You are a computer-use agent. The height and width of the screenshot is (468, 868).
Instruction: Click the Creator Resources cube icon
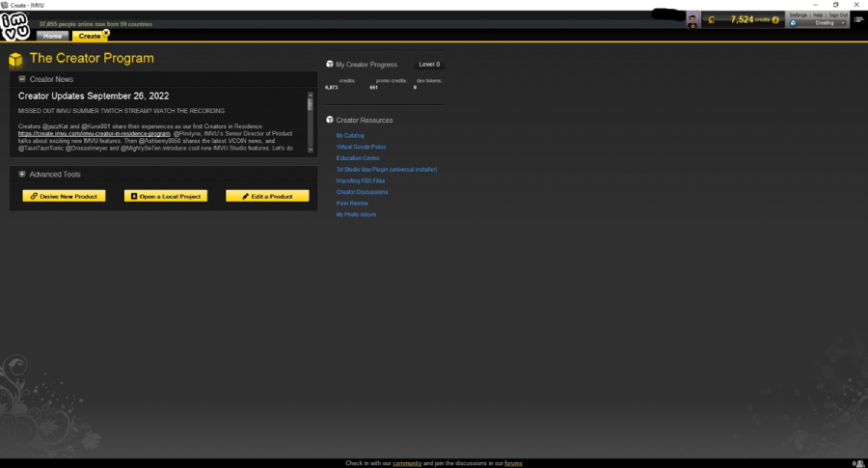click(x=330, y=120)
